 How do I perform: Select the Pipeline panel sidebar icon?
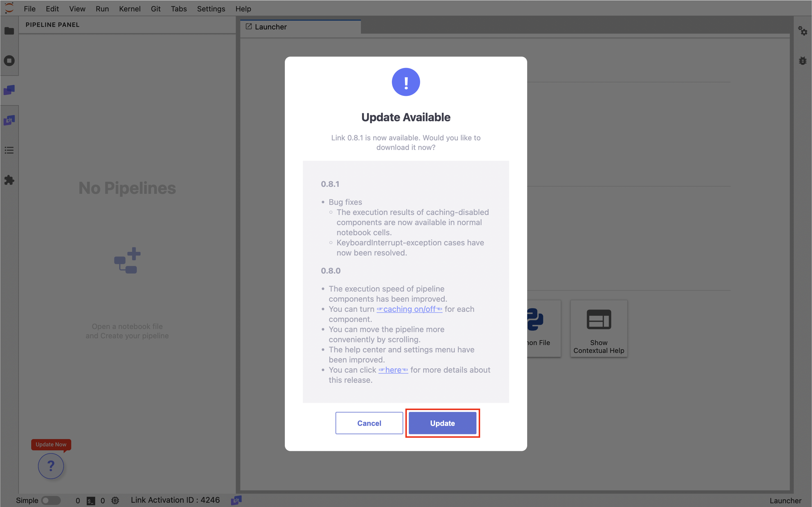click(x=9, y=90)
